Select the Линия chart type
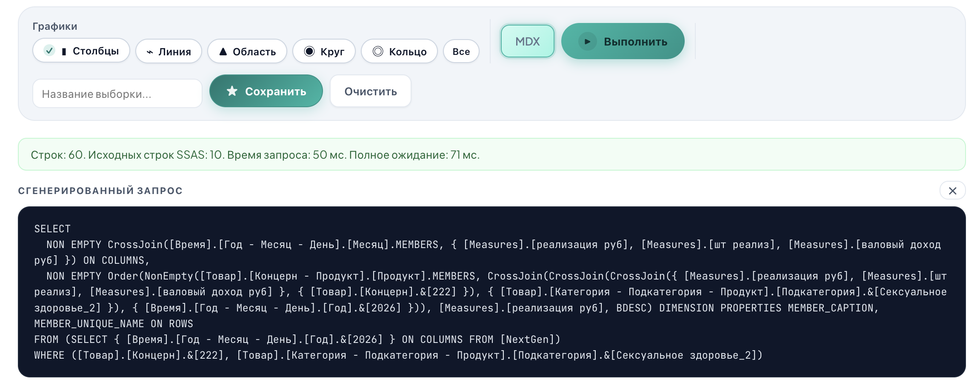The image size is (980, 391). pyautogui.click(x=169, y=51)
